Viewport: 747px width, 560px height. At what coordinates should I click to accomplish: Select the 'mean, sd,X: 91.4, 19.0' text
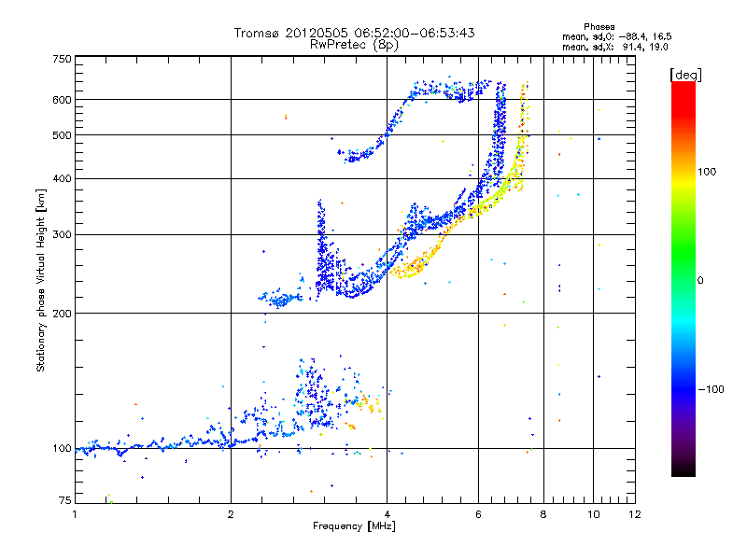tap(615, 47)
